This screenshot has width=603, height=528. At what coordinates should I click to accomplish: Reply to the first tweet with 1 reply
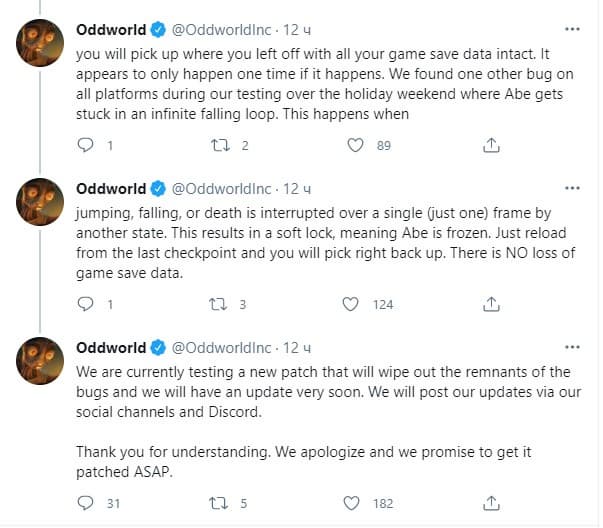(x=85, y=146)
